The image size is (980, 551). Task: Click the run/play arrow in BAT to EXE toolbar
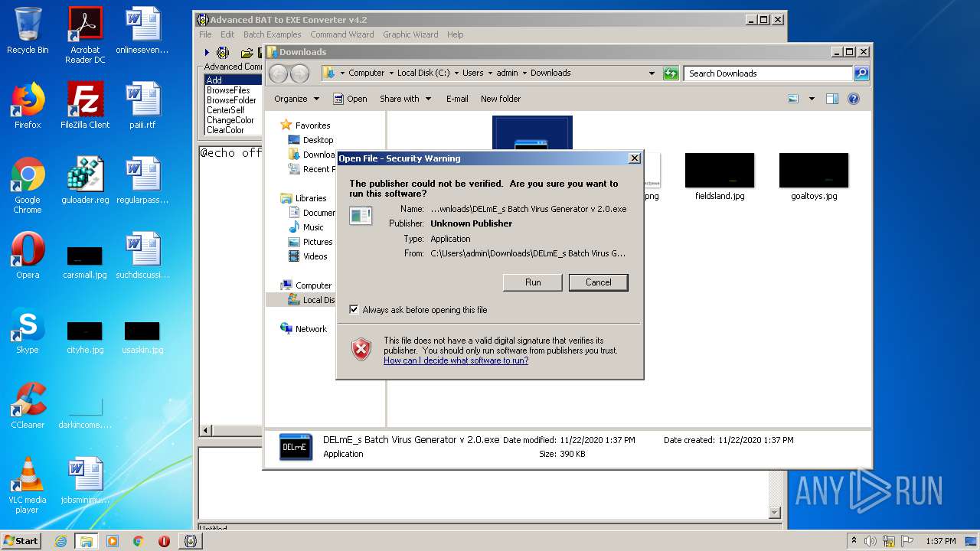click(207, 53)
